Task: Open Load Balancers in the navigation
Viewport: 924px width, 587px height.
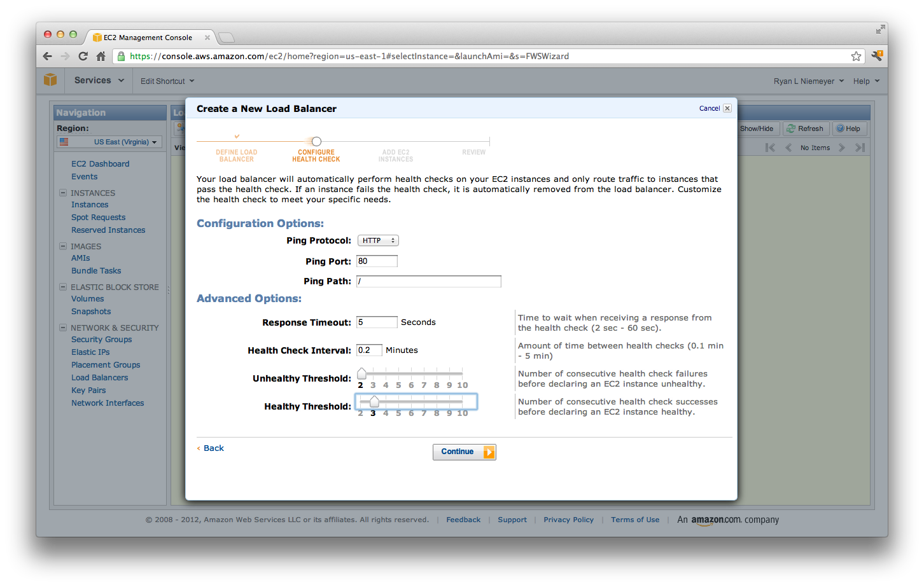Action: [x=99, y=378]
